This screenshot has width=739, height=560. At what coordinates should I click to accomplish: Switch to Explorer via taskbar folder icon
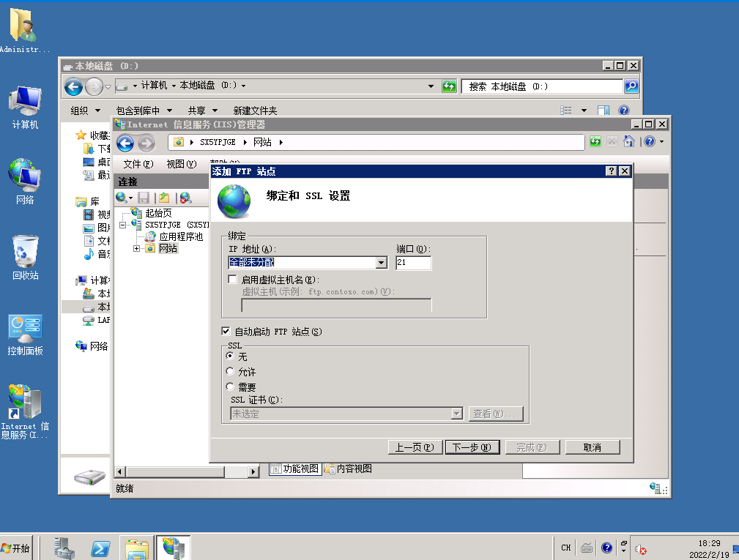[137, 548]
